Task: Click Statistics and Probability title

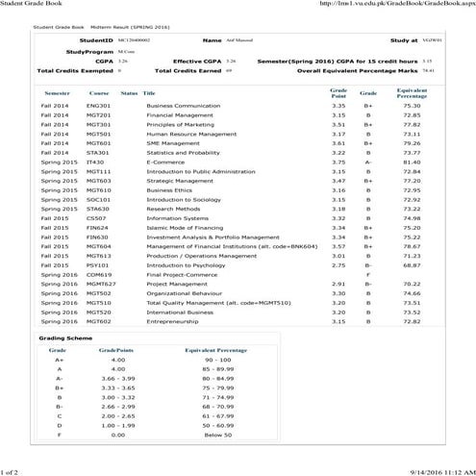Action: (x=183, y=153)
